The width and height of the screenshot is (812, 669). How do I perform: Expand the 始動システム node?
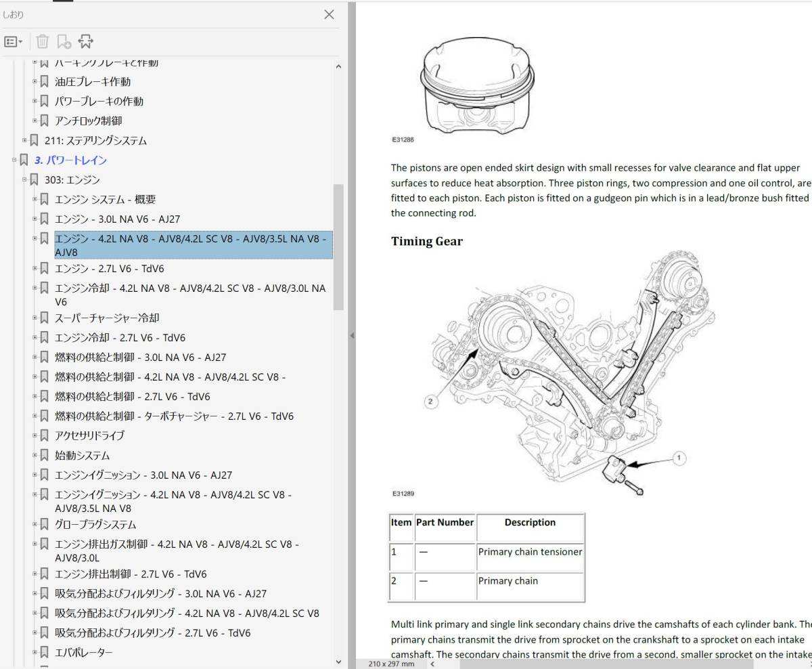coord(35,455)
